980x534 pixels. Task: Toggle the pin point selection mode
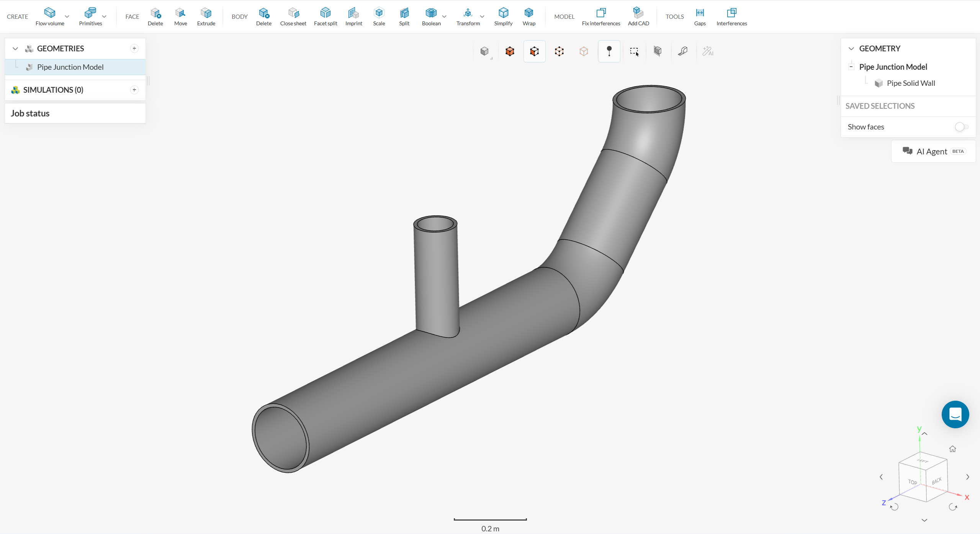pyautogui.click(x=609, y=51)
